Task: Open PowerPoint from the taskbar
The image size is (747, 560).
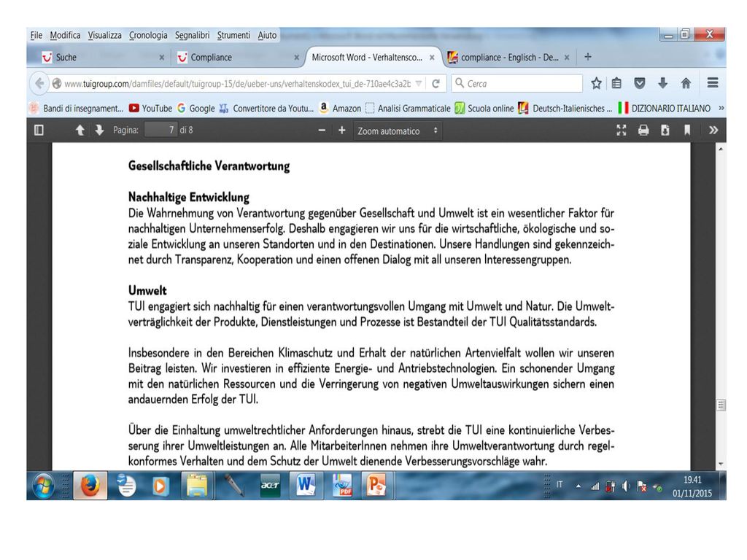Action: coord(377,486)
